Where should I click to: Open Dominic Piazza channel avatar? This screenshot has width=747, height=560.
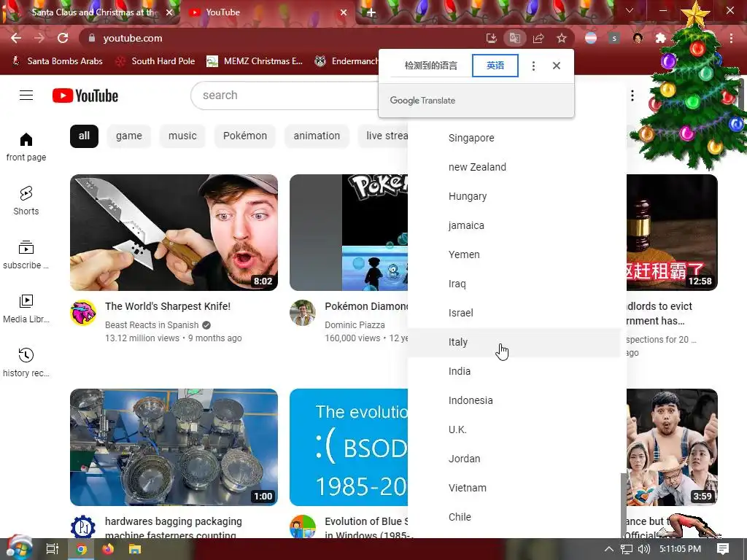click(303, 313)
